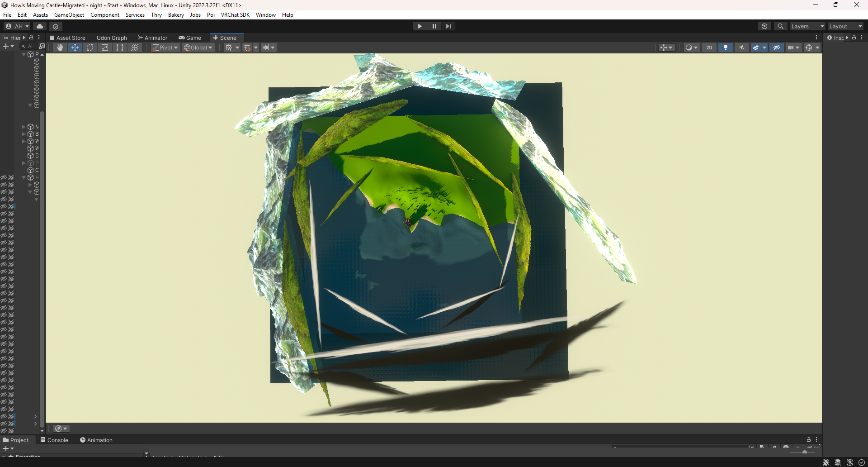The height and width of the screenshot is (467, 868).
Task: Open the draw mode shading dropdown
Action: tap(691, 48)
